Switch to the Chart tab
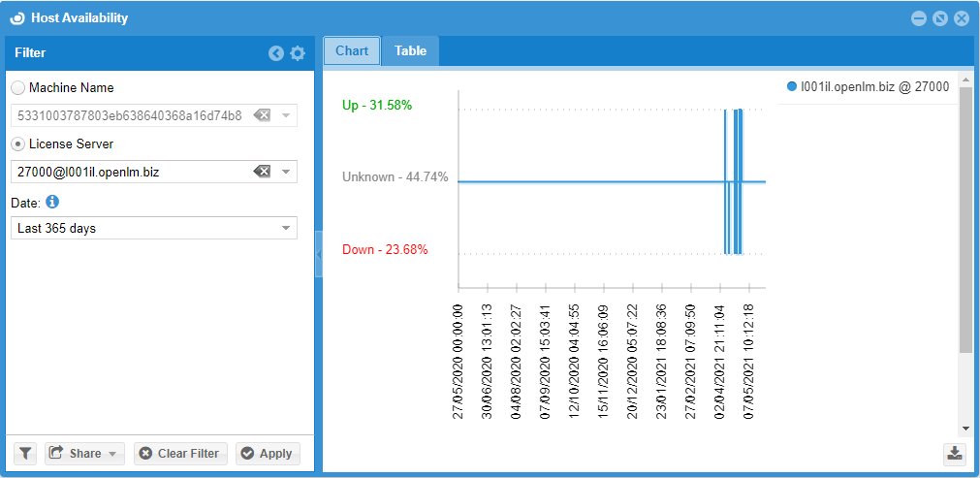 point(352,50)
